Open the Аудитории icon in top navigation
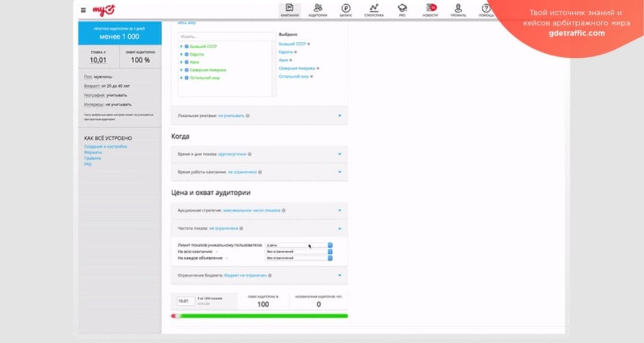The width and height of the screenshot is (644, 343). pos(318,9)
